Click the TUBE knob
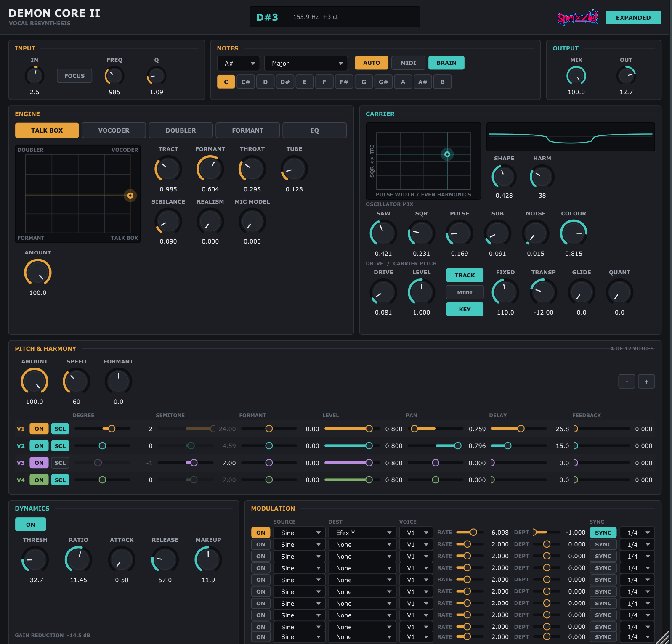Image resolution: width=672 pixels, height=644 pixels. tap(294, 169)
